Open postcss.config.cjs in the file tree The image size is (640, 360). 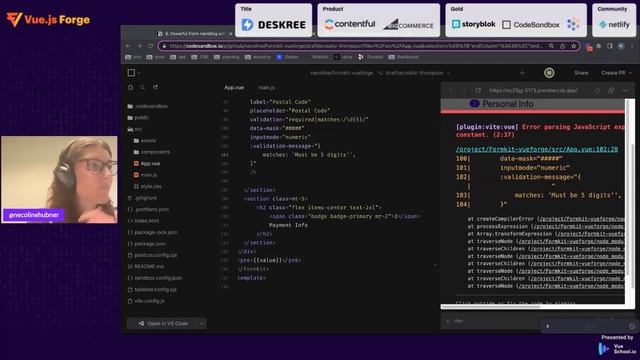(152, 255)
